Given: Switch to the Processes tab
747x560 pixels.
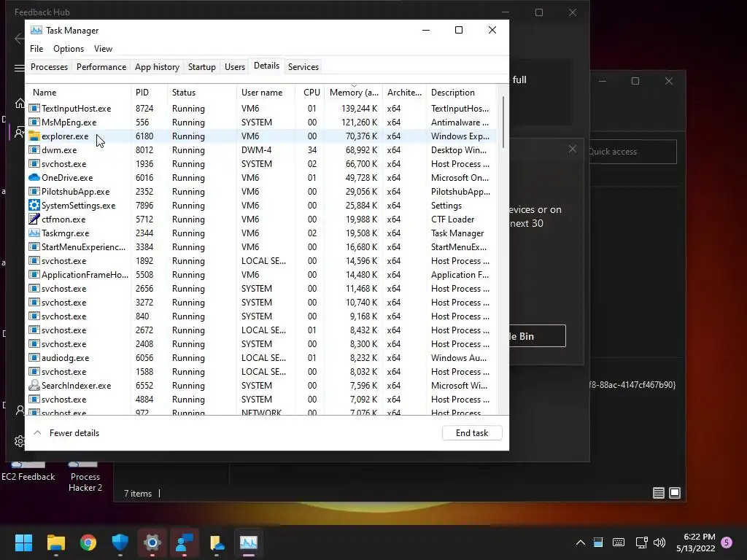Looking at the screenshot, I should tap(49, 66).
